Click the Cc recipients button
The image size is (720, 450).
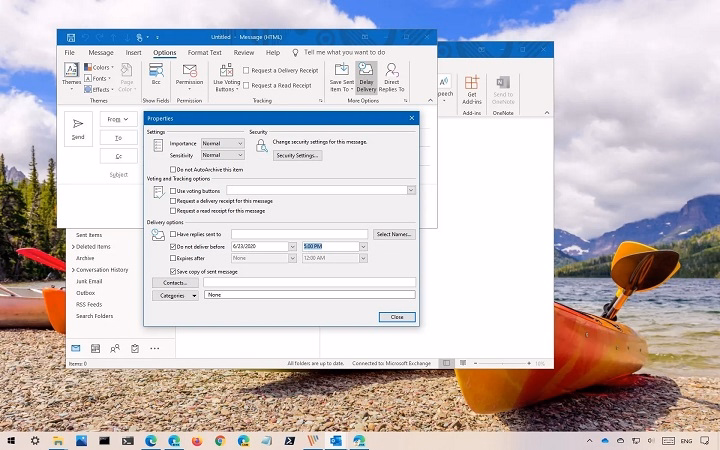coord(118,156)
